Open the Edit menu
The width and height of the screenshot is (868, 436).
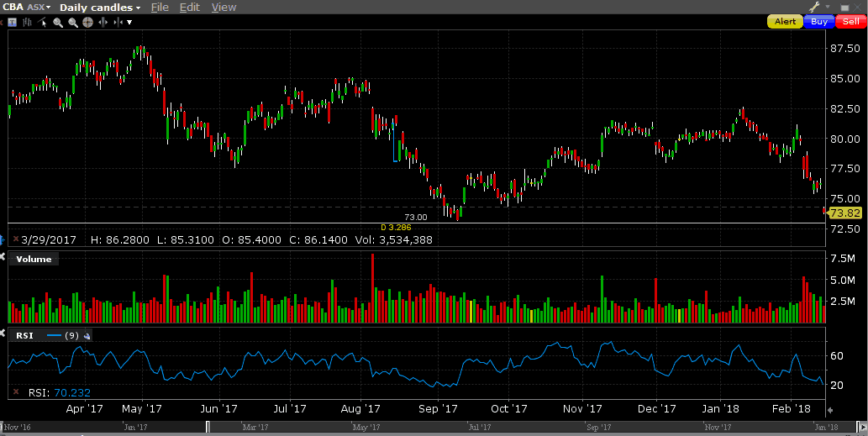pos(190,8)
